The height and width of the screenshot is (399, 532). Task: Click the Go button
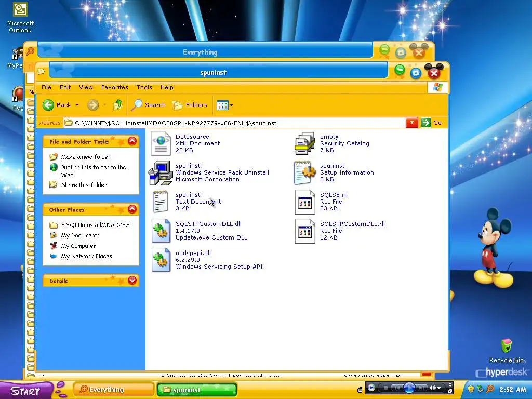[432, 123]
